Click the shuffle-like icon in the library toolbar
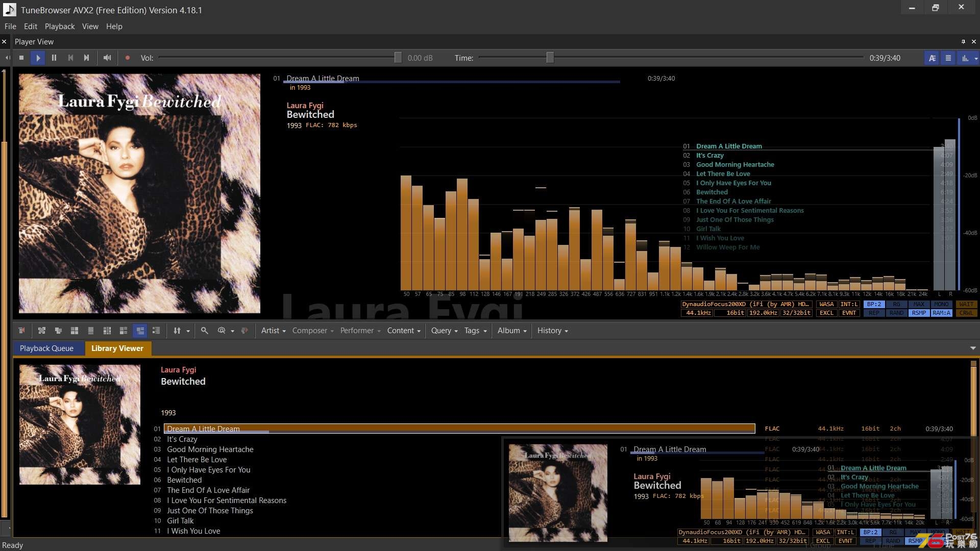Image resolution: width=980 pixels, height=551 pixels. coord(42,331)
